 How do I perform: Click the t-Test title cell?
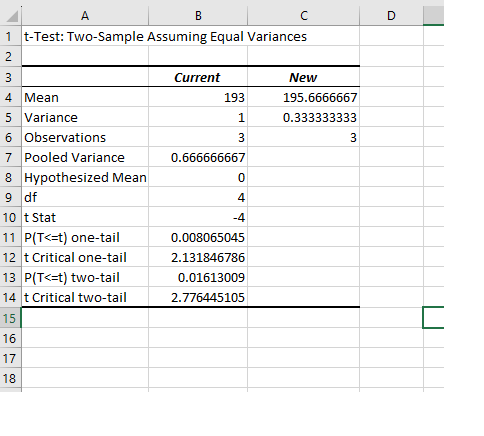(85, 36)
